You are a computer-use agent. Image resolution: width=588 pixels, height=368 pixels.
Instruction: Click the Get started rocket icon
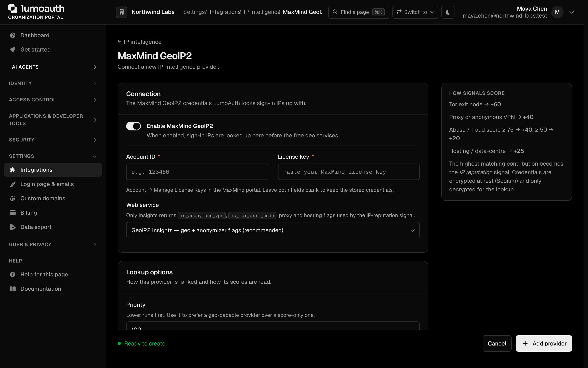[x=13, y=49]
